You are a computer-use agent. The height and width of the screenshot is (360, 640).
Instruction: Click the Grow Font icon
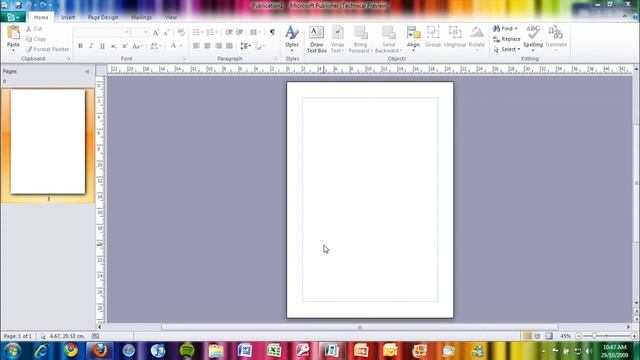coord(156,33)
